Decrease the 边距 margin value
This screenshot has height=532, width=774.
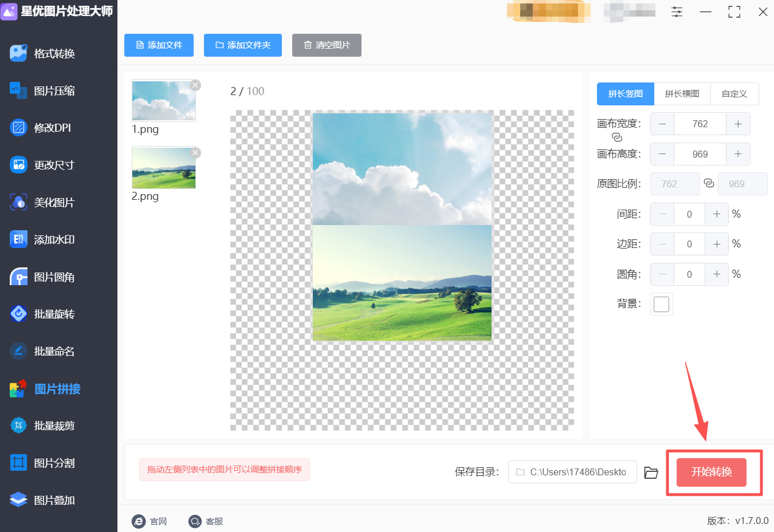pyautogui.click(x=662, y=244)
